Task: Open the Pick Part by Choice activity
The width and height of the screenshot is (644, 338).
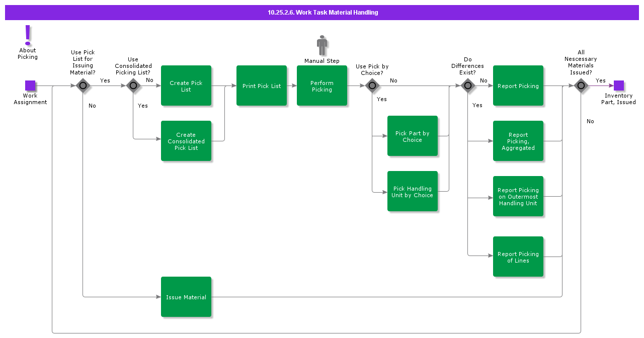Action: point(413,136)
